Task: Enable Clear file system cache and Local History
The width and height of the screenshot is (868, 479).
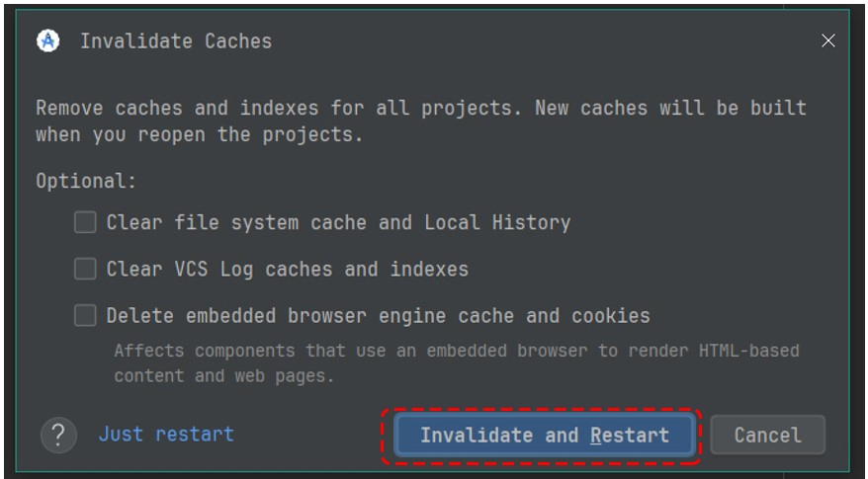Action: pyautogui.click(x=85, y=222)
